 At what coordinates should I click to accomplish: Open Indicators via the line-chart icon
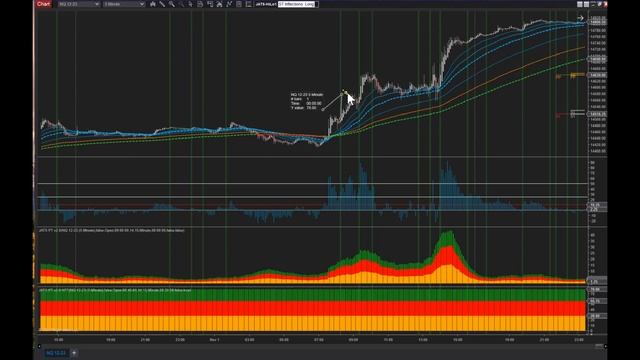click(x=229, y=4)
